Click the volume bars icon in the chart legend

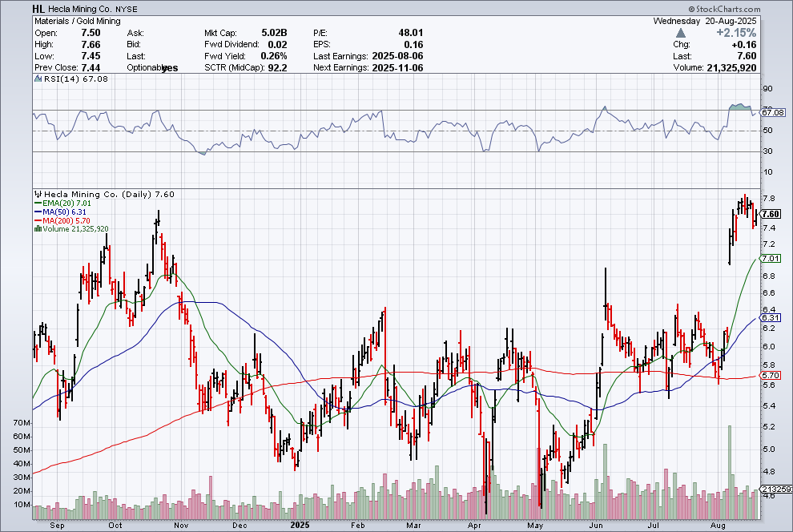[x=38, y=229]
